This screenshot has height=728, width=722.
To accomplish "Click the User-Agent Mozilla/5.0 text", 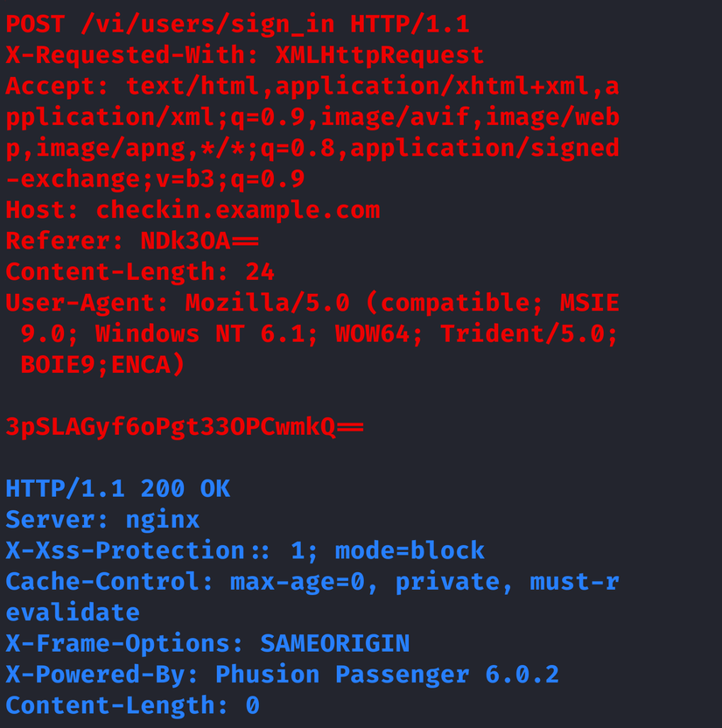I will click(267, 304).
